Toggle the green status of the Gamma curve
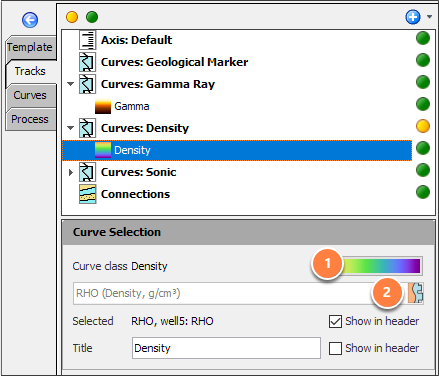The width and height of the screenshot is (439, 376). pyautogui.click(x=423, y=104)
